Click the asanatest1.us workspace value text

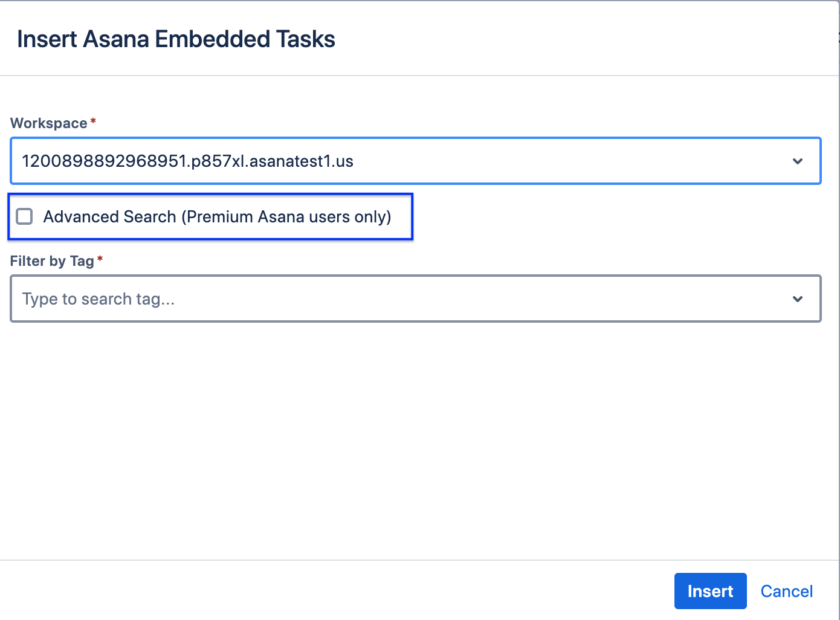point(187,161)
